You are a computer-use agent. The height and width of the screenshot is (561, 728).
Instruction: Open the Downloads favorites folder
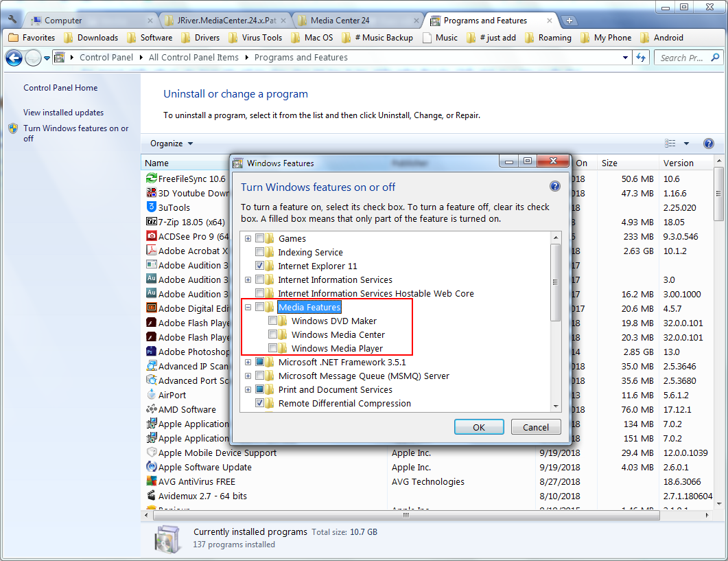tap(91, 38)
